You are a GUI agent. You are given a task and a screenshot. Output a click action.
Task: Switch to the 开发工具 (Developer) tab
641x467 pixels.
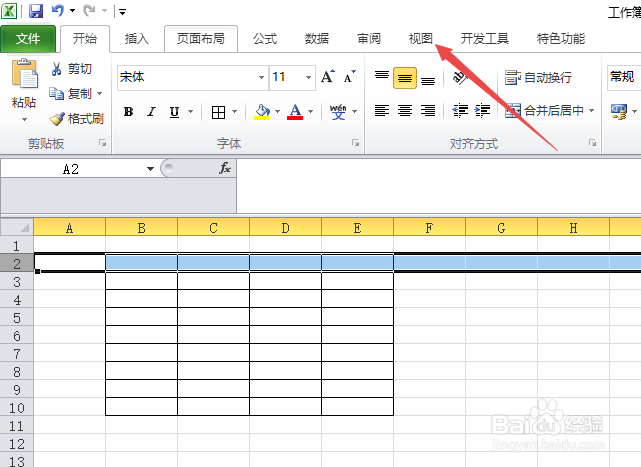point(484,39)
